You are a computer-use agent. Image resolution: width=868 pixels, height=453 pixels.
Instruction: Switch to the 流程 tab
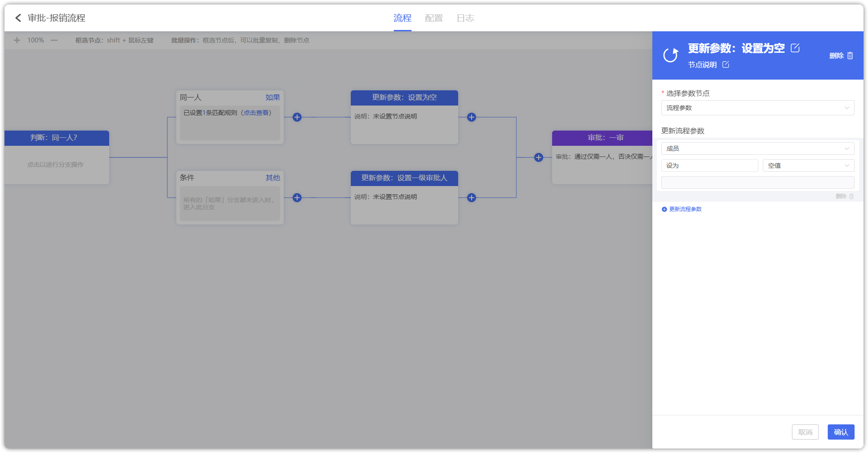click(402, 18)
